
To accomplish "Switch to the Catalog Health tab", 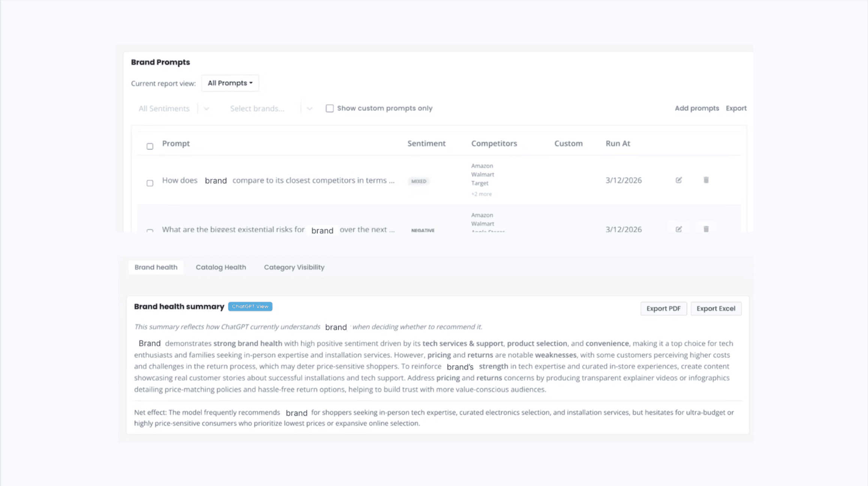I will [221, 267].
